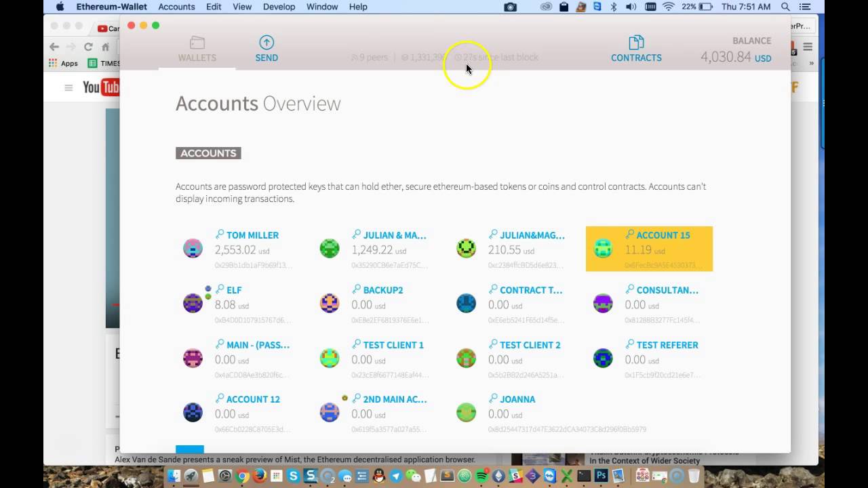This screenshot has width=868, height=488.
Task: Open the Trash in the Dock
Action: pyautogui.click(x=694, y=476)
